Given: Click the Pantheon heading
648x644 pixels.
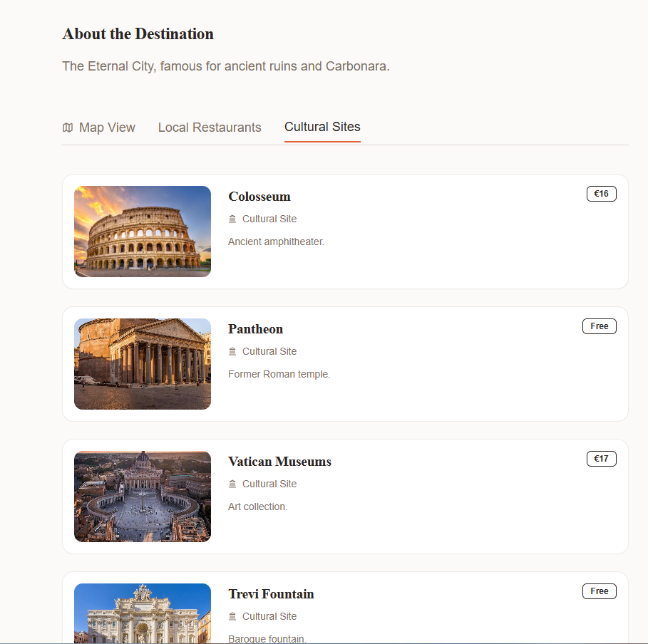Looking at the screenshot, I should click(255, 329).
